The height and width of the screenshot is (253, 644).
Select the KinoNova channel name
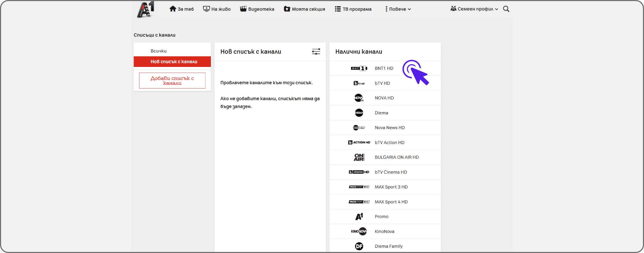tap(385, 231)
